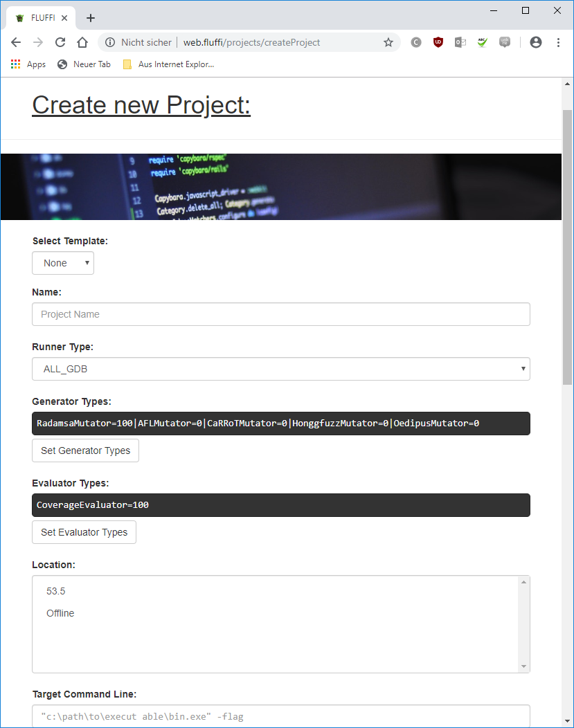574x728 pixels.
Task: Select the 53.5 location option
Action: tap(56, 591)
